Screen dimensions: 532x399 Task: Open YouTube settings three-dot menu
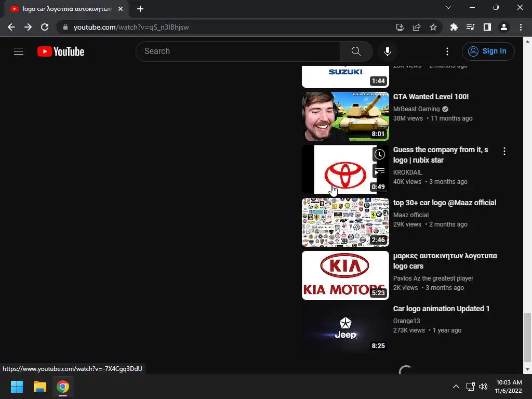(x=447, y=51)
